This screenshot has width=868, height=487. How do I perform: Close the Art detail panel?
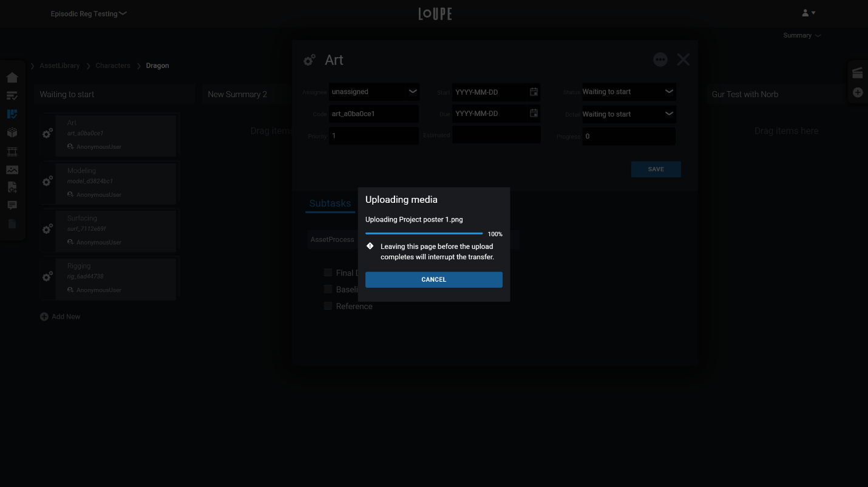tap(683, 60)
